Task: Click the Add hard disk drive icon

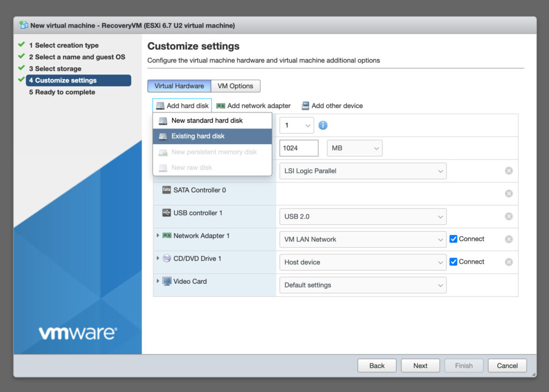Action: coord(160,105)
